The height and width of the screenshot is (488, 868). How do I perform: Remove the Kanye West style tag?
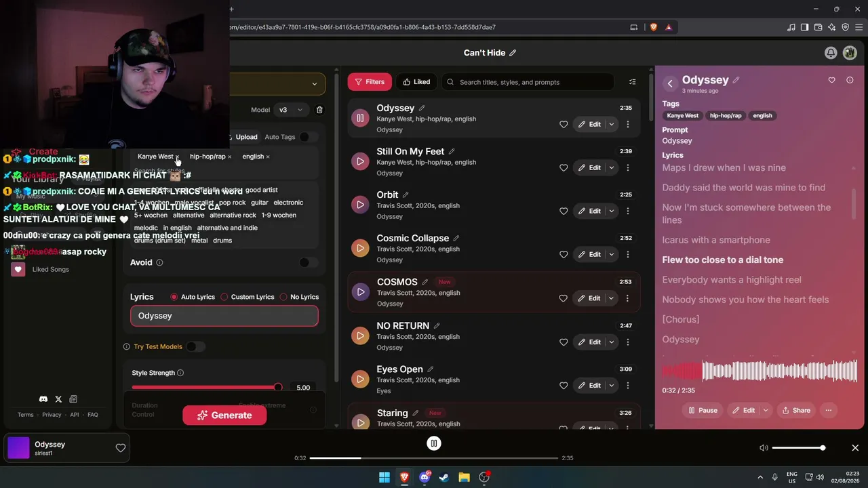pos(177,157)
